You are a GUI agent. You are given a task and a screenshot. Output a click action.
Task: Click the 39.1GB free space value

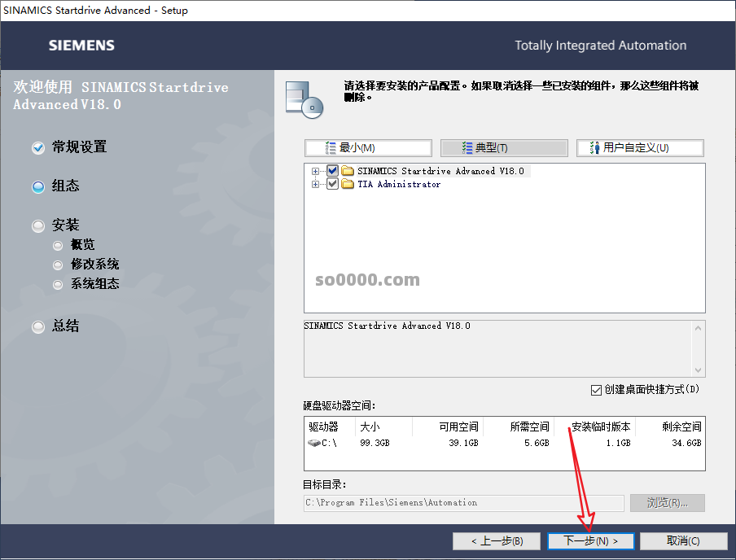coord(463,443)
